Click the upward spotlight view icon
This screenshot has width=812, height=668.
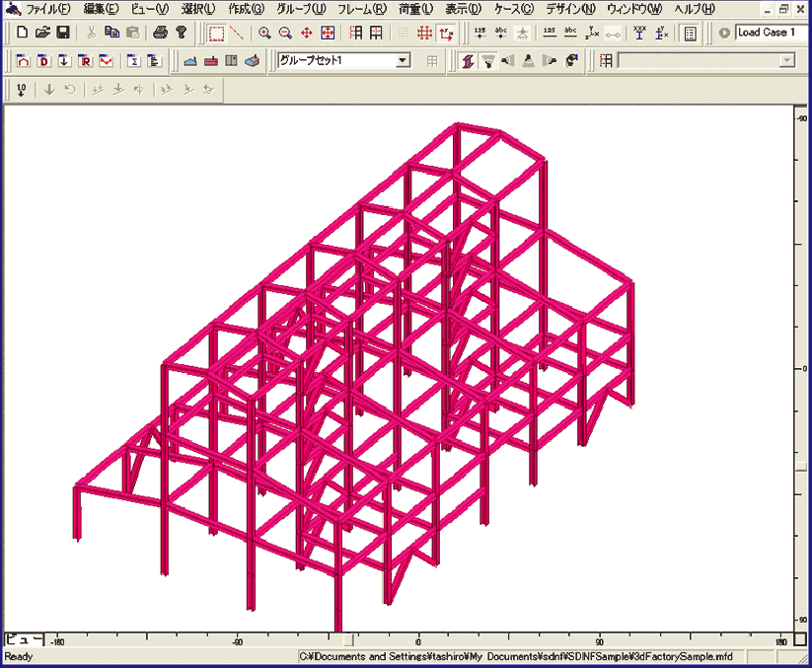(x=529, y=61)
